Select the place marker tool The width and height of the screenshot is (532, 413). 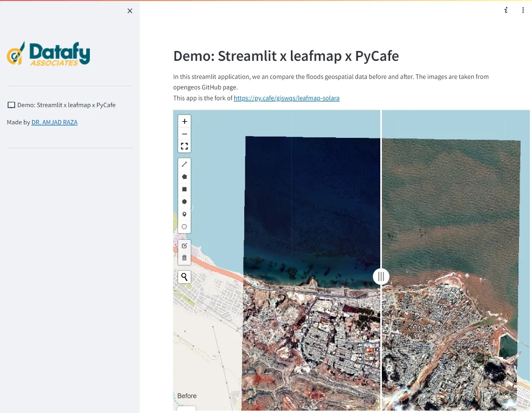[184, 214]
